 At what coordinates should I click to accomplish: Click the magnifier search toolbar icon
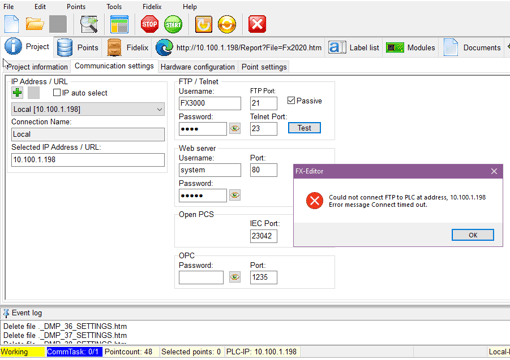(89, 24)
